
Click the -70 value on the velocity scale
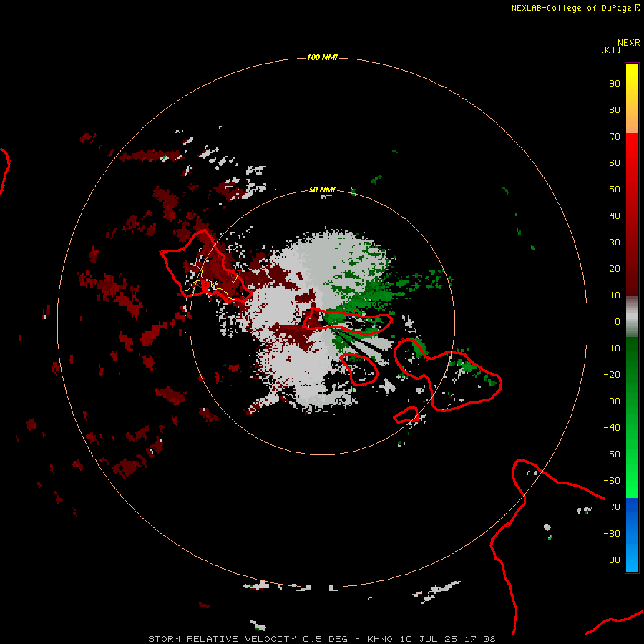(x=612, y=507)
